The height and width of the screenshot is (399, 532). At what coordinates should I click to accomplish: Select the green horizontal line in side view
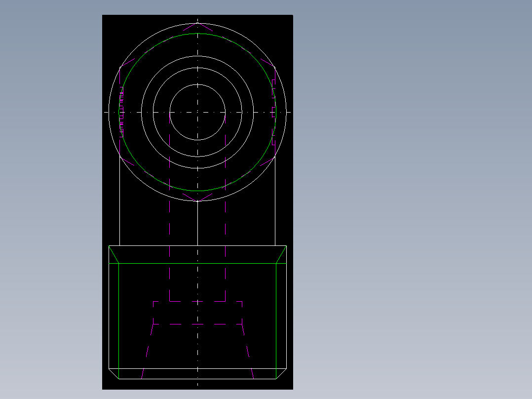click(x=197, y=263)
